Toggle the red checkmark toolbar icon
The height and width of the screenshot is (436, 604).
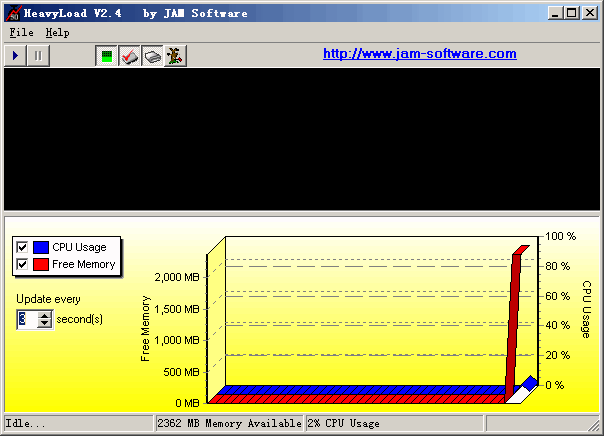coord(129,57)
